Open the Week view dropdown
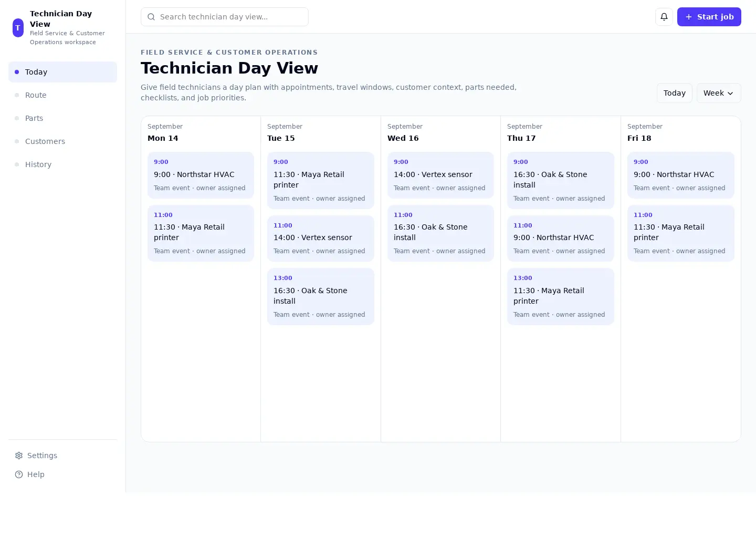Screen dimensions: 756x538 pos(719,93)
